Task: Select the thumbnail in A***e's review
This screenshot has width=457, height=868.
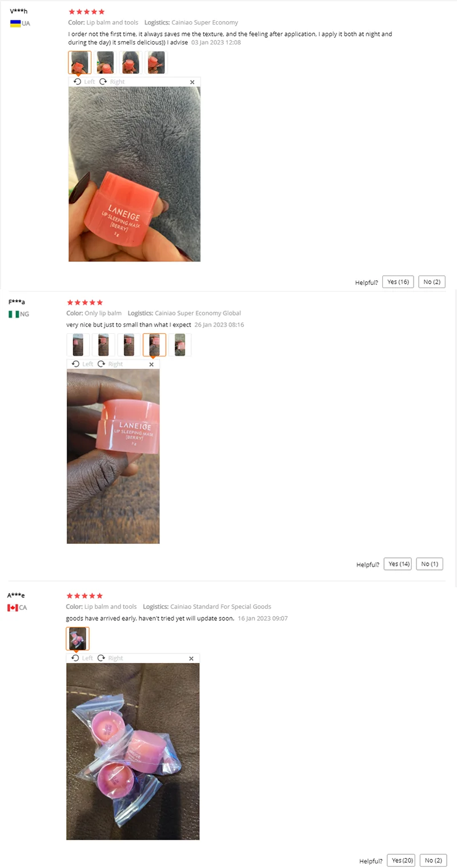Action: [78, 639]
